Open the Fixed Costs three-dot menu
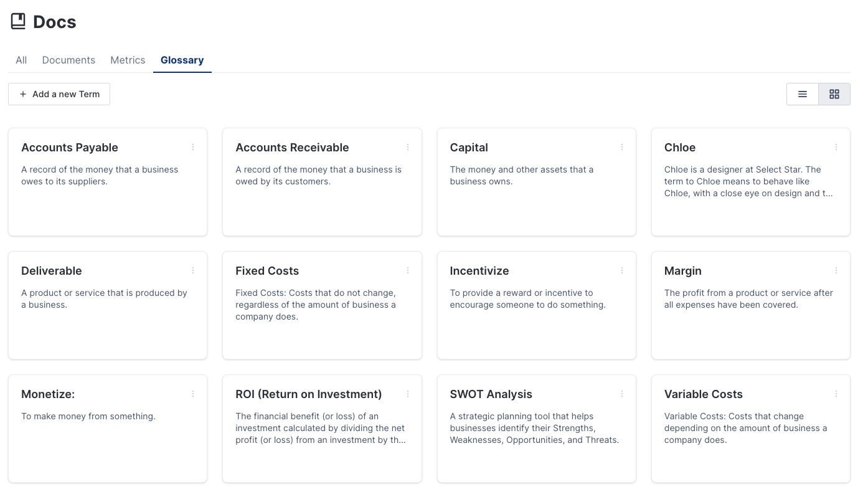Screen dimensions: 868x494 [x=408, y=271]
